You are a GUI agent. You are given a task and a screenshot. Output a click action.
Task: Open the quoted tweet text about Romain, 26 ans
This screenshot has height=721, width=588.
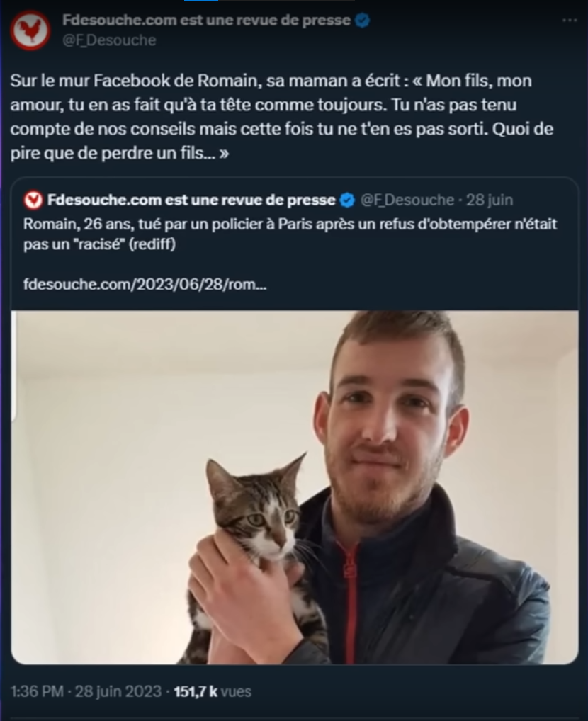(x=290, y=234)
